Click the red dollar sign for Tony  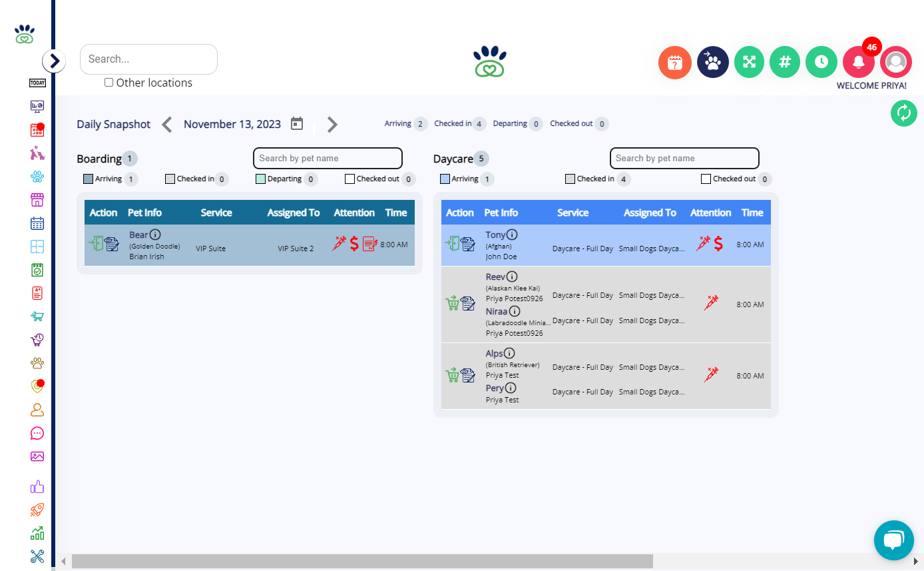coord(718,244)
